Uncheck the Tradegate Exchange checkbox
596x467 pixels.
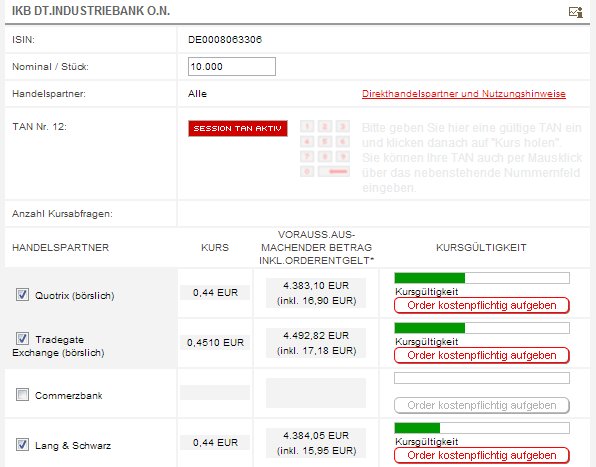click(22, 338)
